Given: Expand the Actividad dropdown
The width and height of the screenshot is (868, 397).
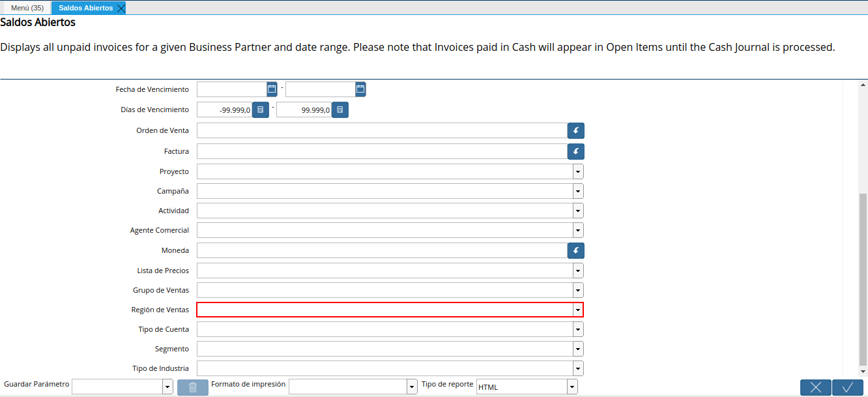Looking at the screenshot, I should coord(578,211).
